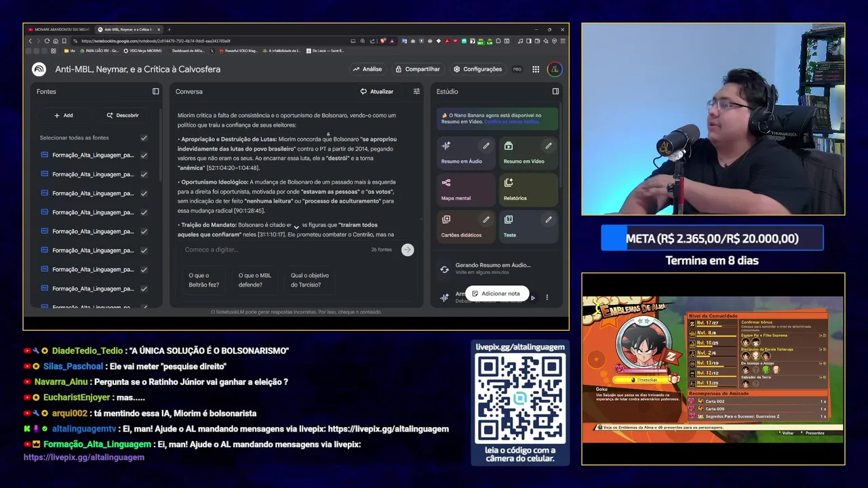Image resolution: width=868 pixels, height=488 pixels.
Task: Edit Cartões didáticos with pencil icon
Action: (486, 220)
